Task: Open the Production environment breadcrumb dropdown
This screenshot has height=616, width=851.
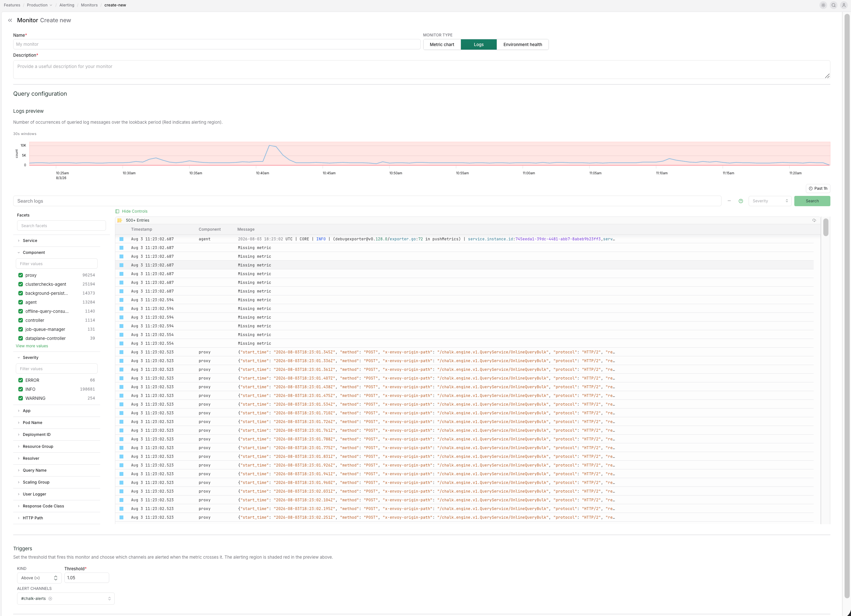Action: [39, 5]
